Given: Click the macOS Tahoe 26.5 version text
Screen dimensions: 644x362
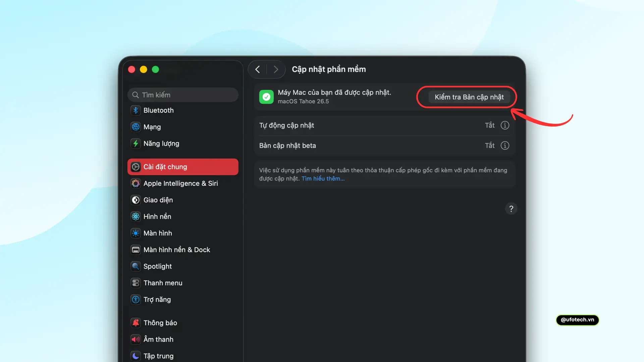Looking at the screenshot, I should [303, 101].
